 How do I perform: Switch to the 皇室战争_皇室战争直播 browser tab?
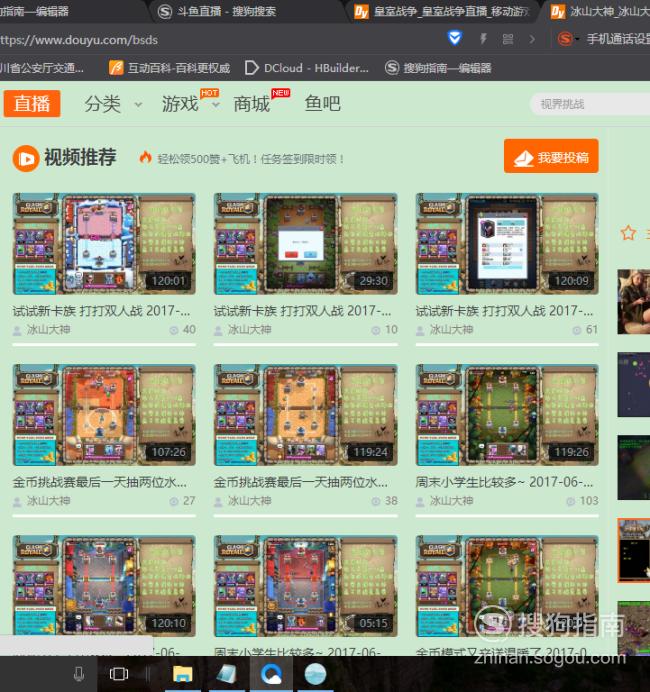click(x=443, y=11)
